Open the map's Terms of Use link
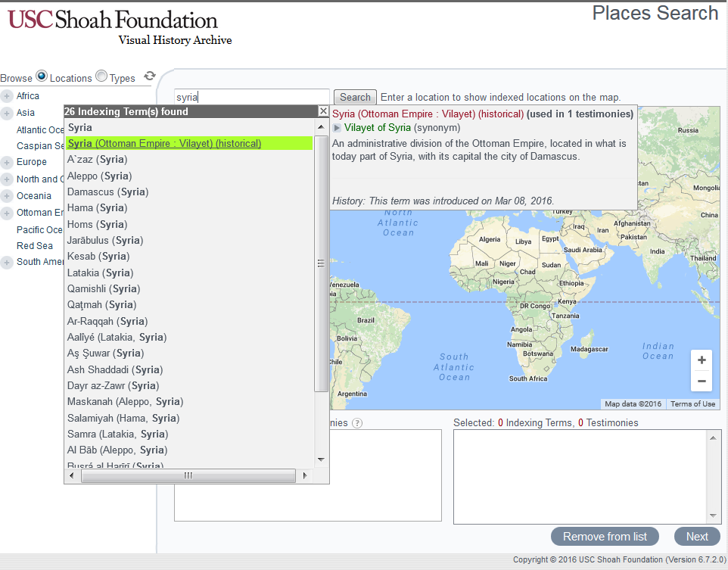728x570 pixels. point(693,404)
